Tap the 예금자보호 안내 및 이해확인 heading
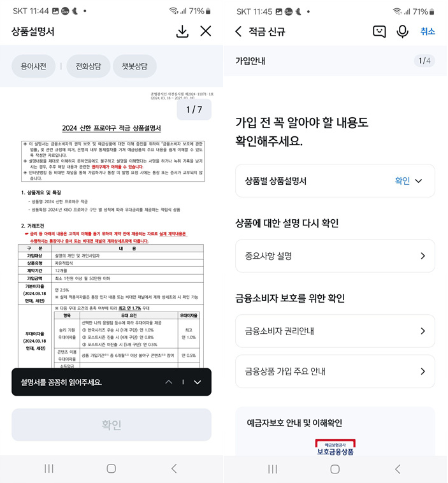Screen dimensions: 448x483 coord(294,423)
